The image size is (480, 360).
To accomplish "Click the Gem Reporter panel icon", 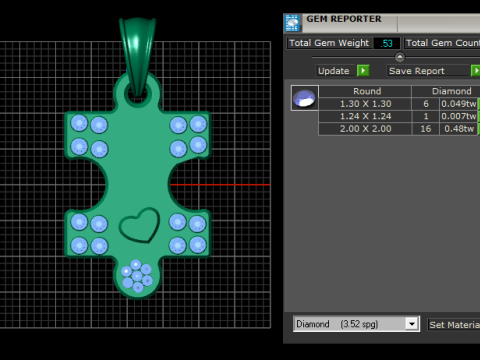I will (292, 23).
